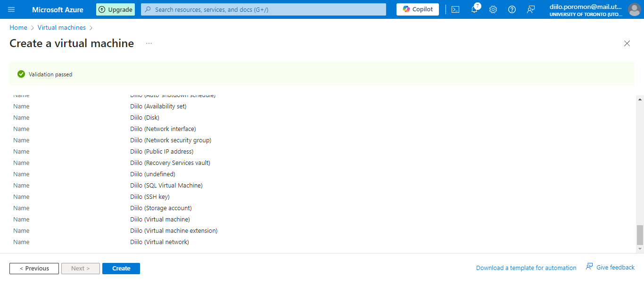
Task: Click the Microsoft Azure logo text
Action: click(x=58, y=9)
